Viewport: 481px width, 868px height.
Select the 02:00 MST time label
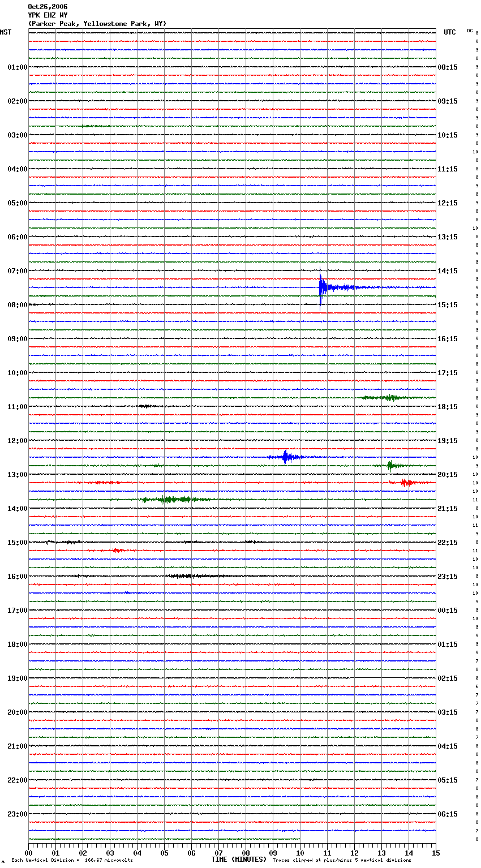18,101
